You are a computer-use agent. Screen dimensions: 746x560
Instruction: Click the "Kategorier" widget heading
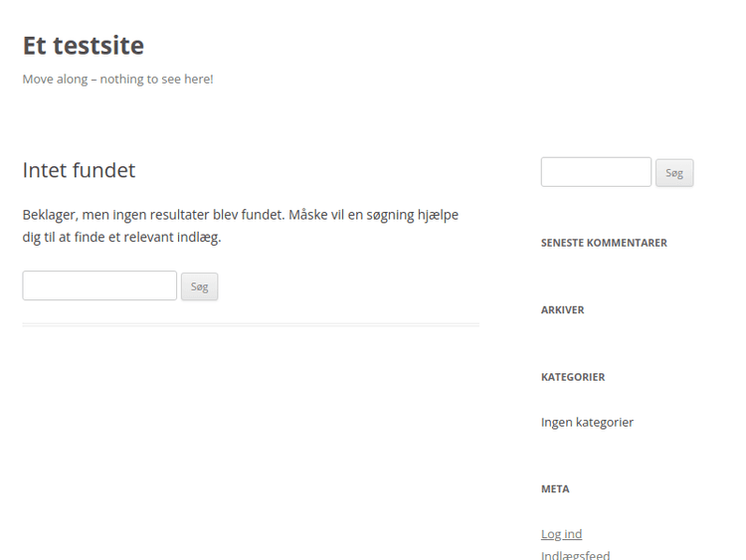pyautogui.click(x=573, y=377)
